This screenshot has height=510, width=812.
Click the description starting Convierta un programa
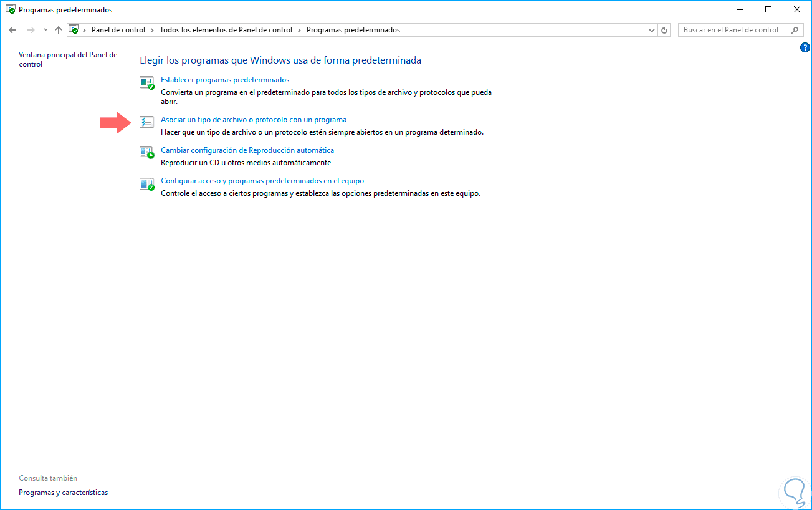(x=327, y=98)
